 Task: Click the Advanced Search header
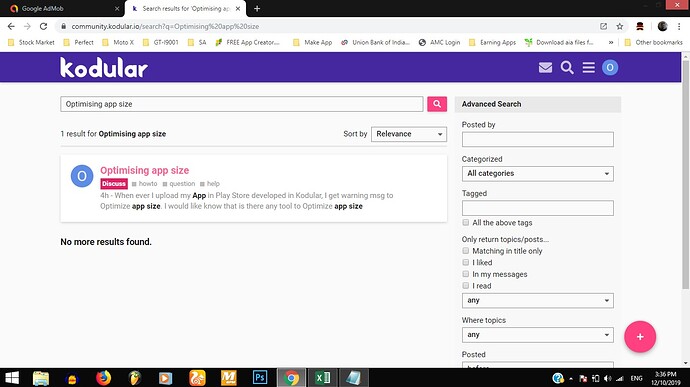[x=537, y=104]
